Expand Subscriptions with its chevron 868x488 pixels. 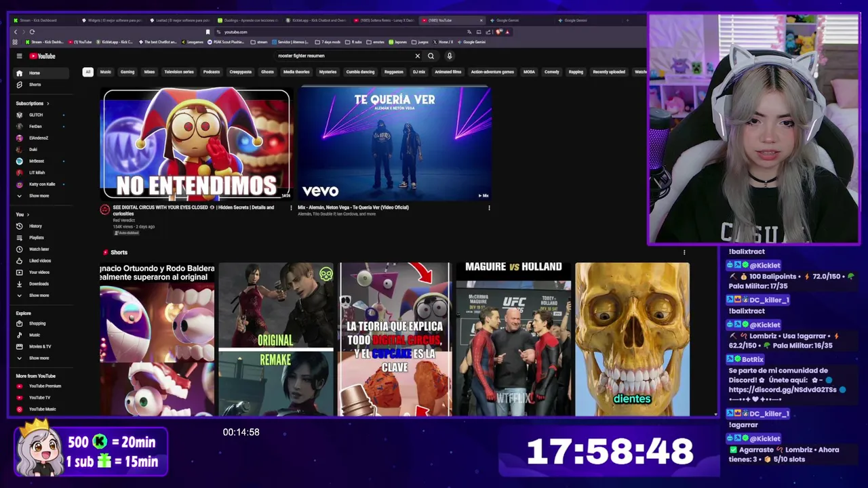[48, 104]
